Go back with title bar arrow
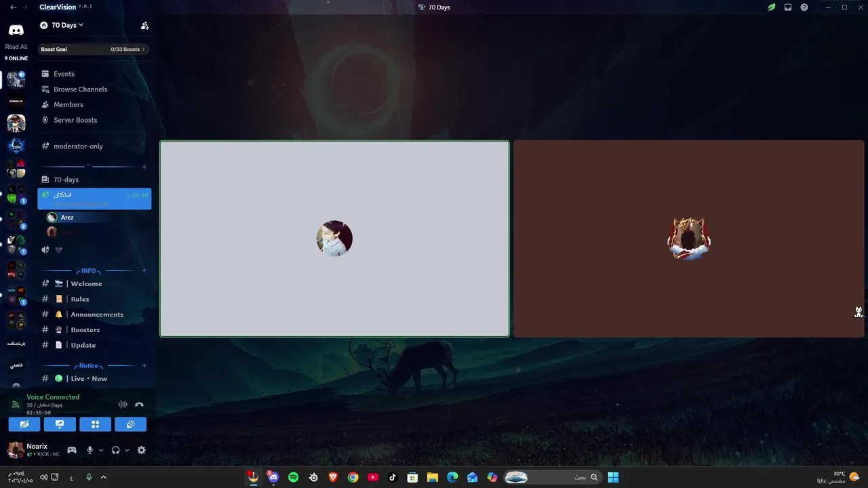 [13, 7]
